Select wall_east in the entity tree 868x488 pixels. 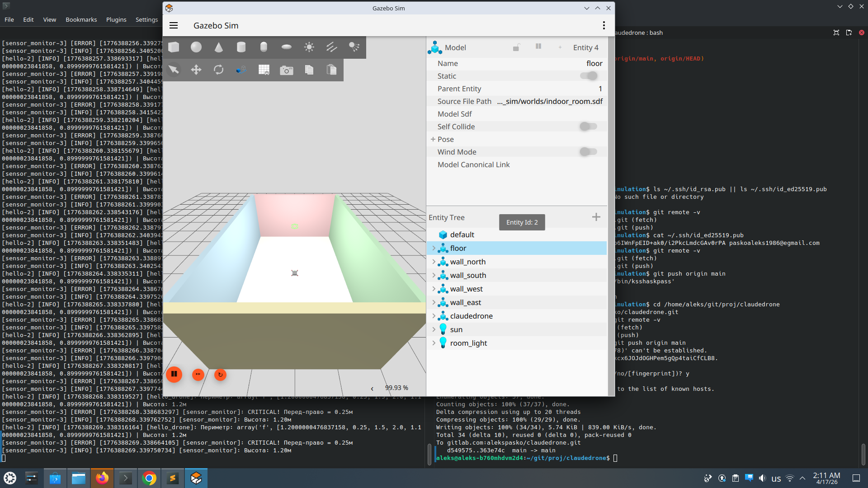tap(517, 302)
